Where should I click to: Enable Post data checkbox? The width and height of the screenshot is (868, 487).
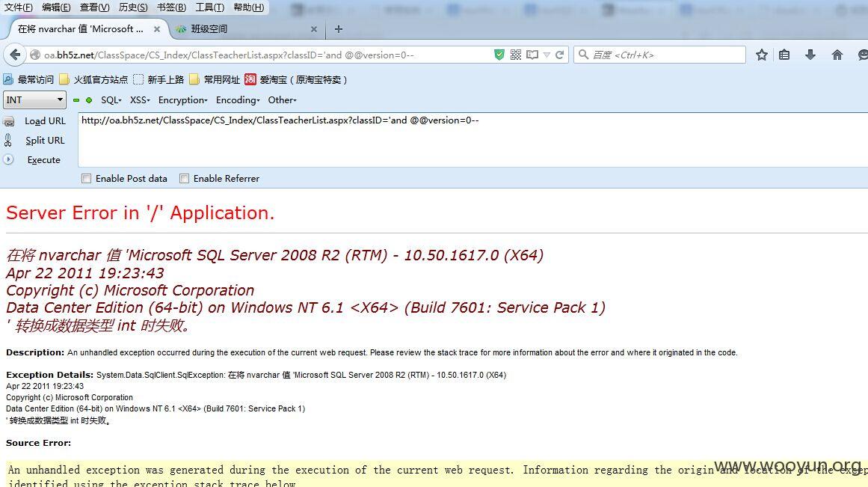(x=87, y=178)
